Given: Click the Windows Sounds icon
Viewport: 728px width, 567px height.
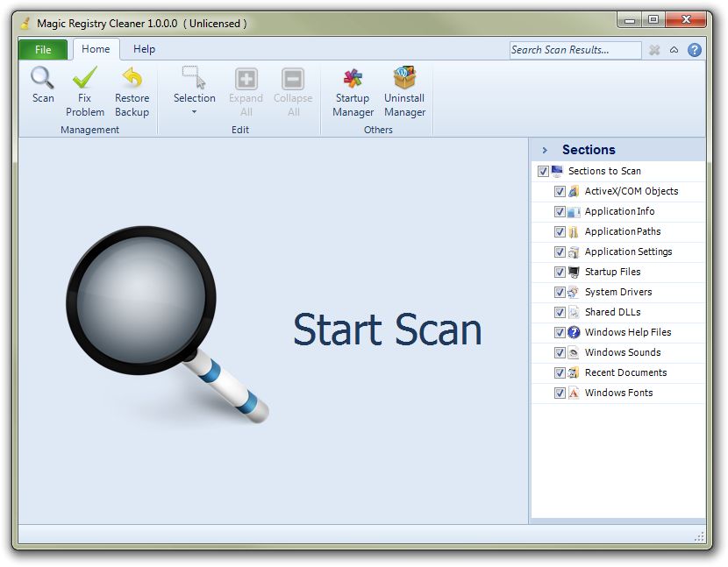Looking at the screenshot, I should [x=574, y=352].
